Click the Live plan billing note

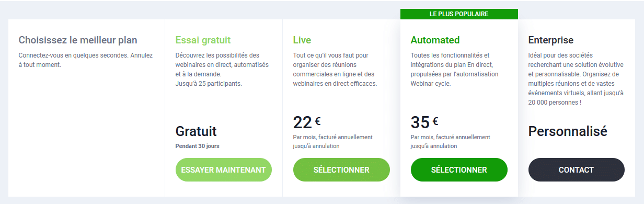tap(333, 142)
